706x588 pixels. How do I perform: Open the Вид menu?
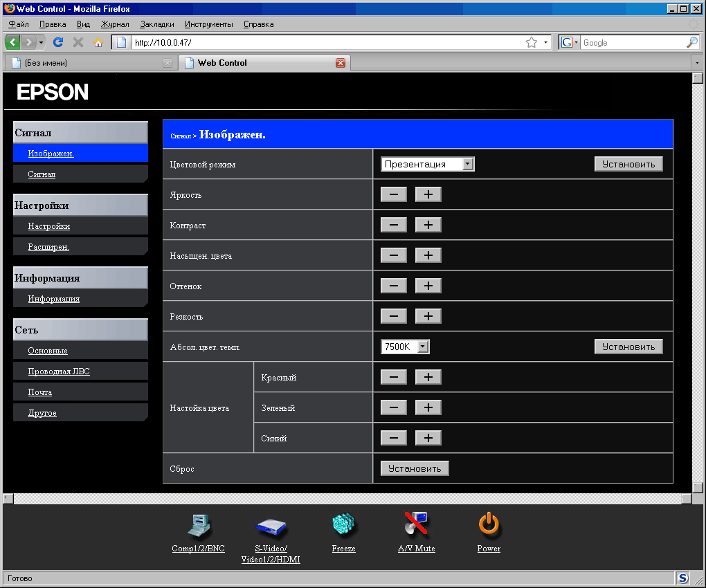pyautogui.click(x=83, y=24)
